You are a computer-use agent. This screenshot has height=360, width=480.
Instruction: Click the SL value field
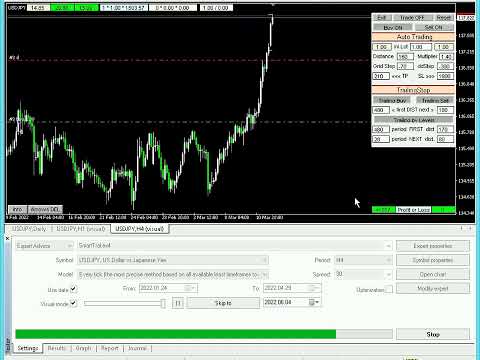pyautogui.click(x=445, y=76)
